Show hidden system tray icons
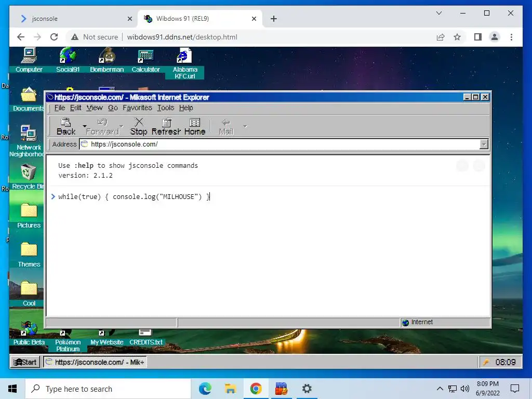Viewport: 532px width, 399px height. pos(440,389)
